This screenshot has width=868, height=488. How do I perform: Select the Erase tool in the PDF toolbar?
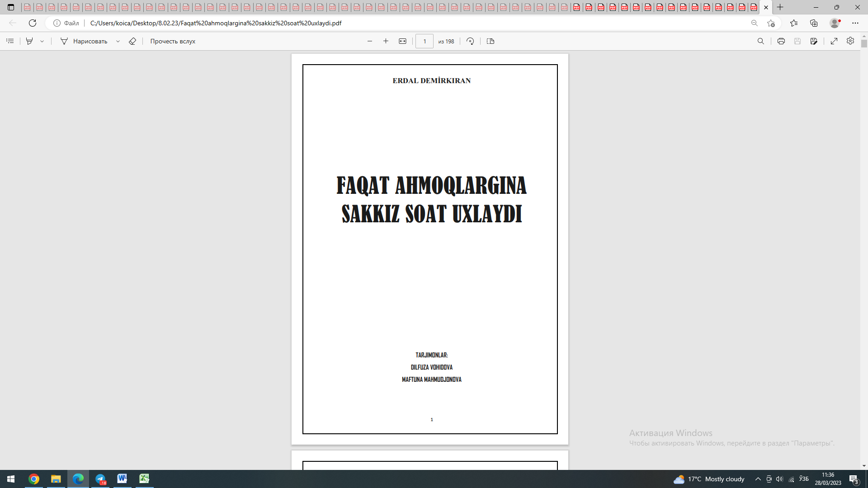click(132, 41)
